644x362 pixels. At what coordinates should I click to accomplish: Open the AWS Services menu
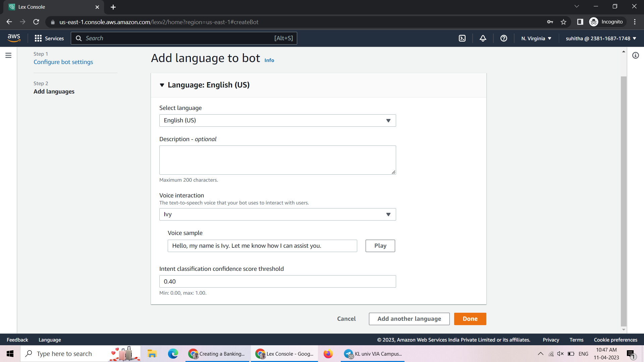[x=49, y=38]
